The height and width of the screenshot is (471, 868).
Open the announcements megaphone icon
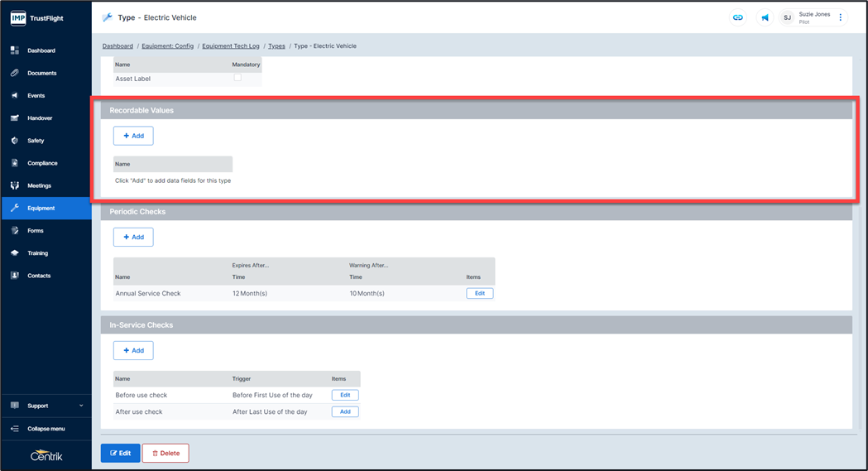tap(765, 17)
